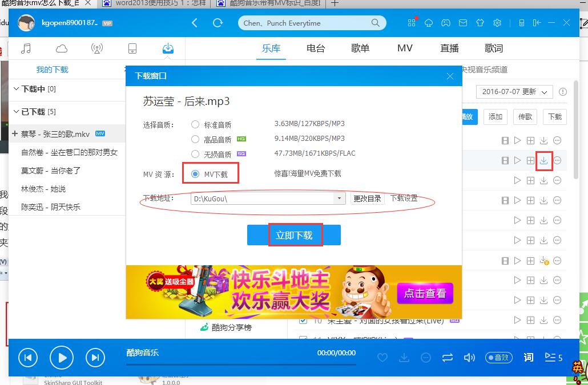The height and width of the screenshot is (385, 588).
Task: Switch to the 直播 tab
Action: pyautogui.click(x=449, y=48)
